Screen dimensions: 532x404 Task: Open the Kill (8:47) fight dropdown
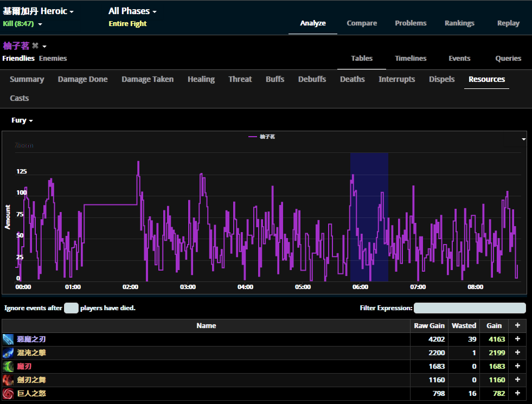coord(22,24)
